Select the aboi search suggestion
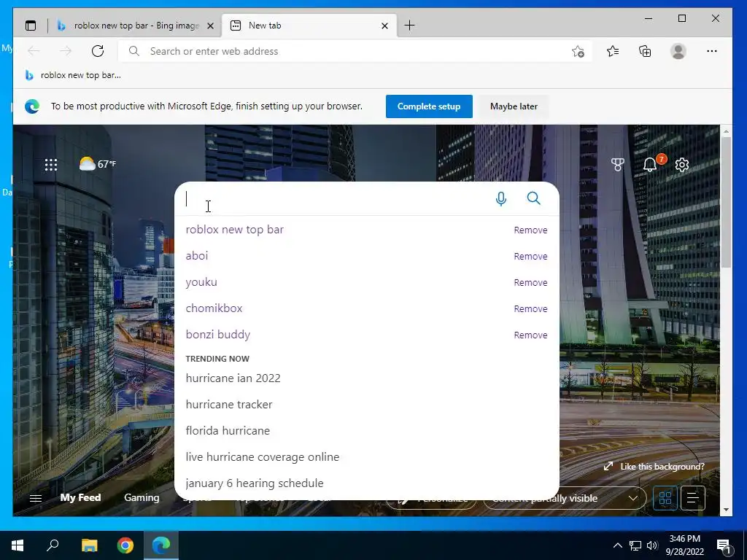 [197, 256]
